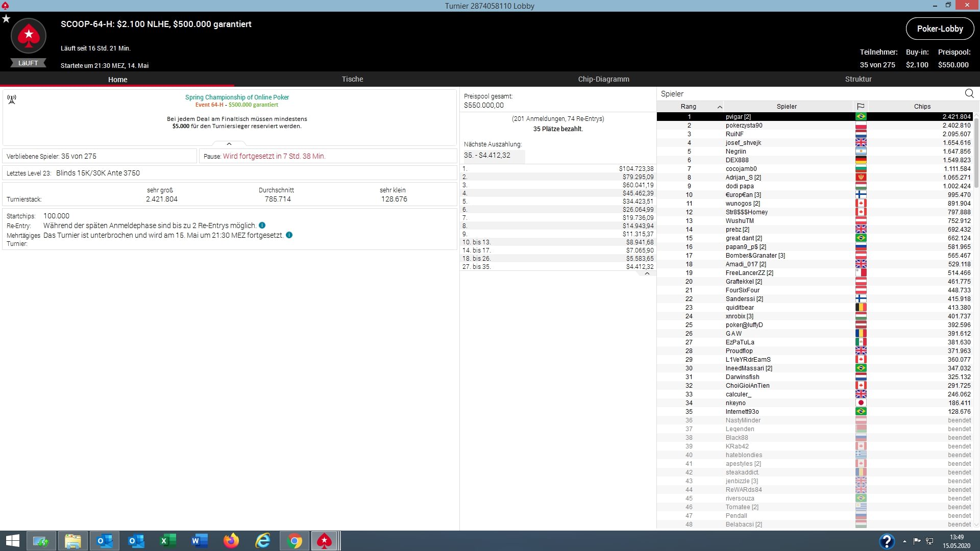Image resolution: width=980 pixels, height=551 pixels.
Task: Click the PokerStars spade logo in header
Action: tap(29, 36)
